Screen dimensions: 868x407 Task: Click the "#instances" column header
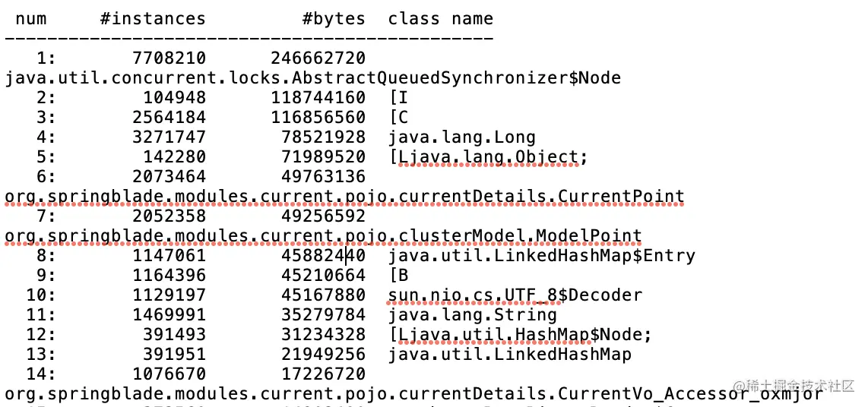[152, 19]
